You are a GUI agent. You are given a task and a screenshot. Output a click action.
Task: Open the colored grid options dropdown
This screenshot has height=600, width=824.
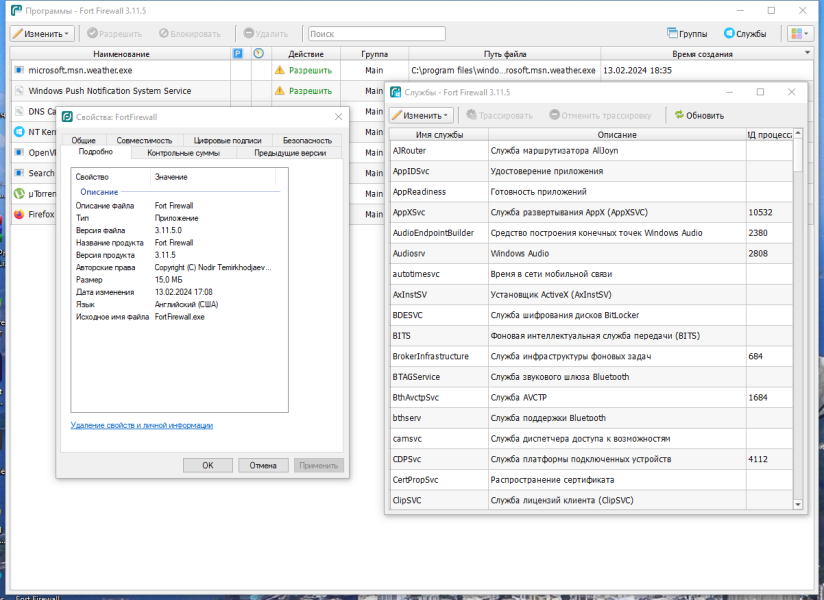800,34
